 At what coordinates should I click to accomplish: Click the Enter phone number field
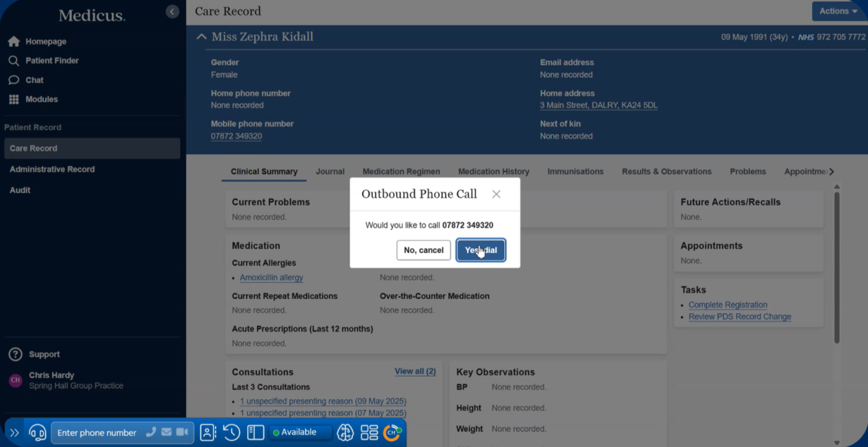[x=97, y=433]
